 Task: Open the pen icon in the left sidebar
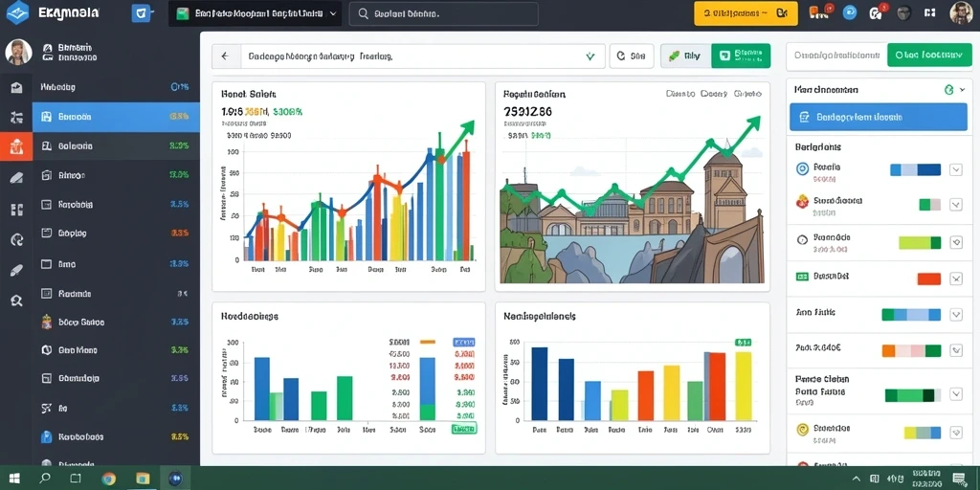click(17, 271)
